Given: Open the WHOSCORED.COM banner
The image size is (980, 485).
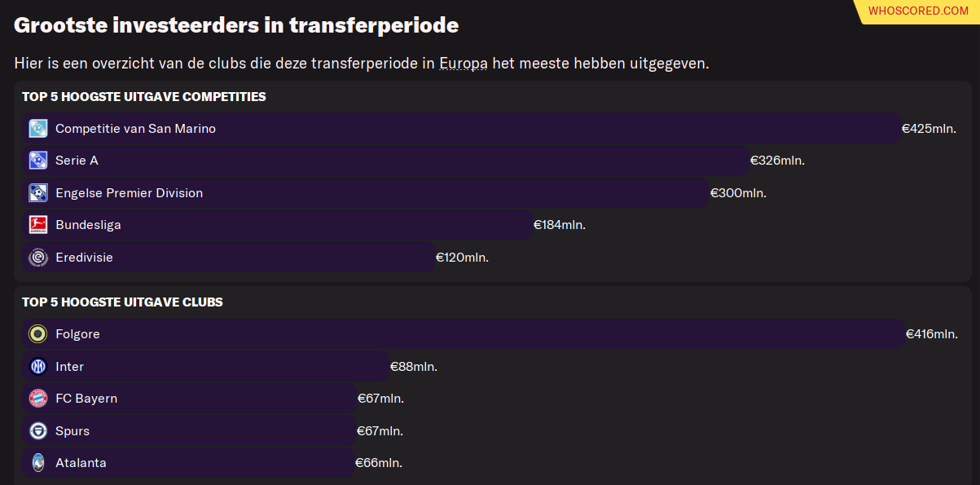Looking at the screenshot, I should point(918,11).
